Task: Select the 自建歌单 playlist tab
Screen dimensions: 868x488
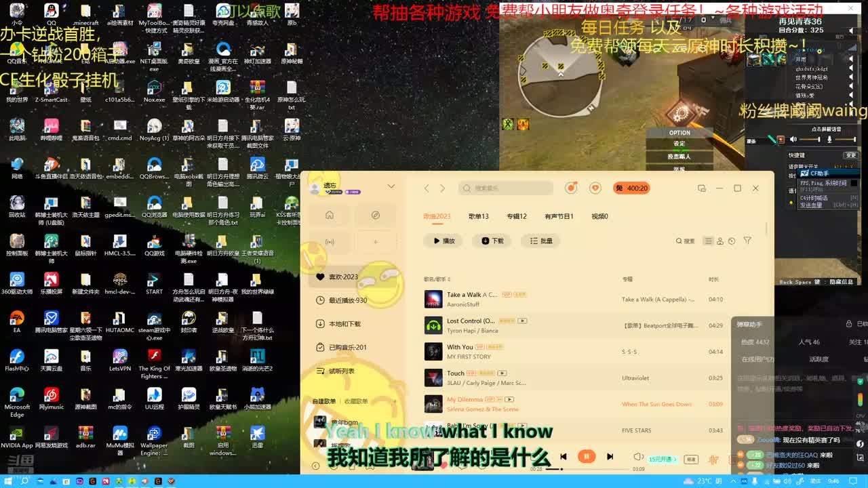Action: (324, 401)
